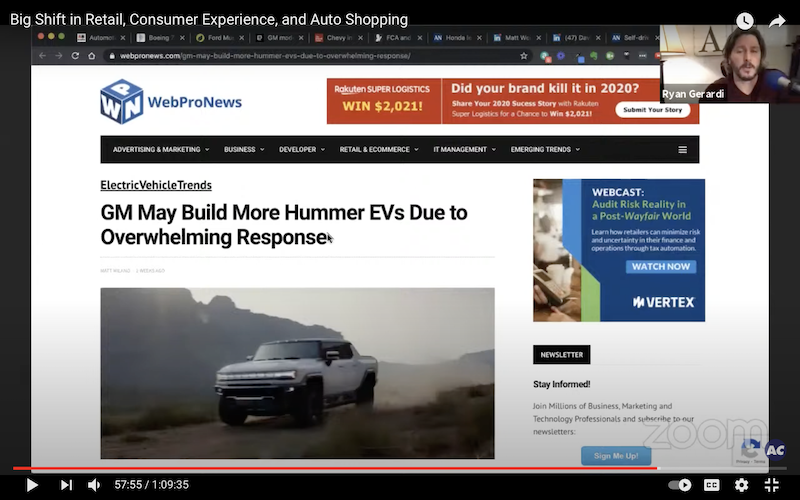800x500 pixels.
Task: Click the Newsletter label
Action: click(562, 355)
